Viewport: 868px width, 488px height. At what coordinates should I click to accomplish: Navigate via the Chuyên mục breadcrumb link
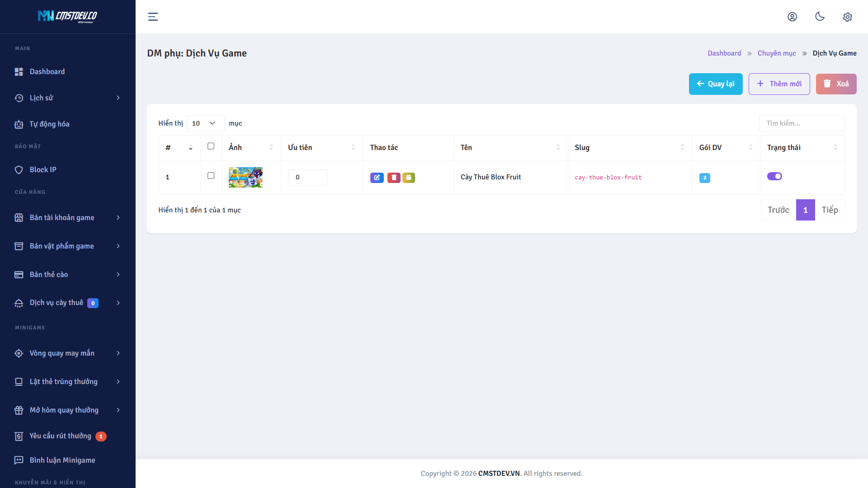pos(777,53)
